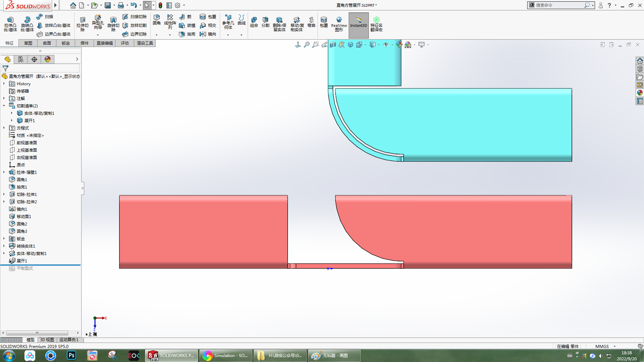Click the Windows Start button
This screenshot has width=644, height=362.
(x=9, y=356)
